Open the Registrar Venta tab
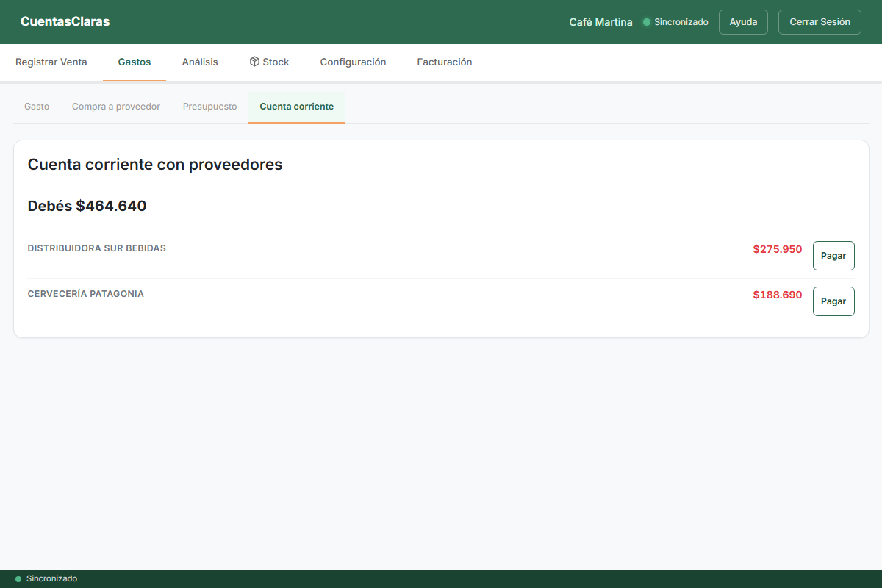 click(x=51, y=62)
